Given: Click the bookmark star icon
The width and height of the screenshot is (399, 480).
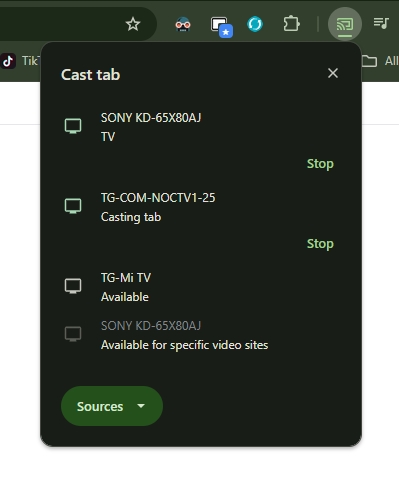Looking at the screenshot, I should click(133, 24).
